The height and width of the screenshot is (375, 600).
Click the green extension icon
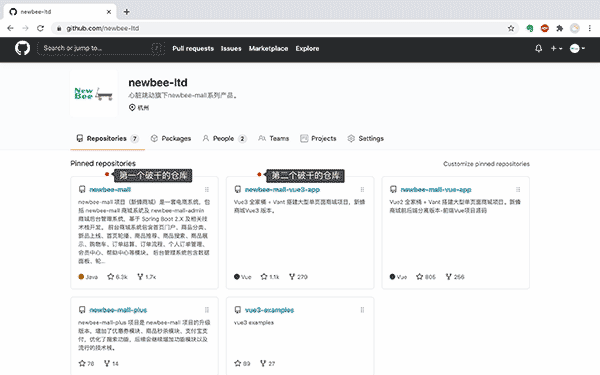(x=530, y=28)
